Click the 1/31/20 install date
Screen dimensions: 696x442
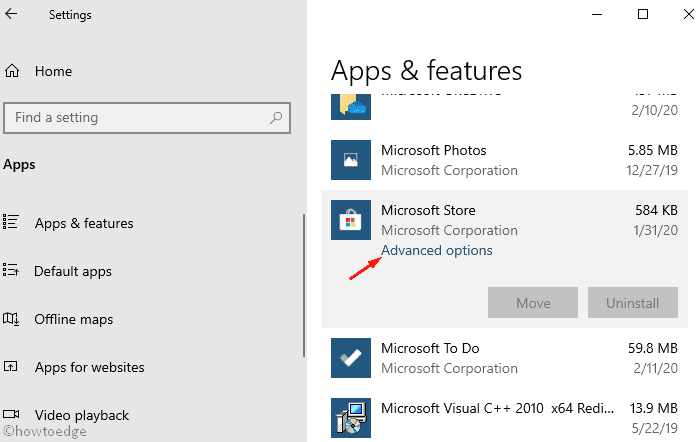(x=655, y=230)
